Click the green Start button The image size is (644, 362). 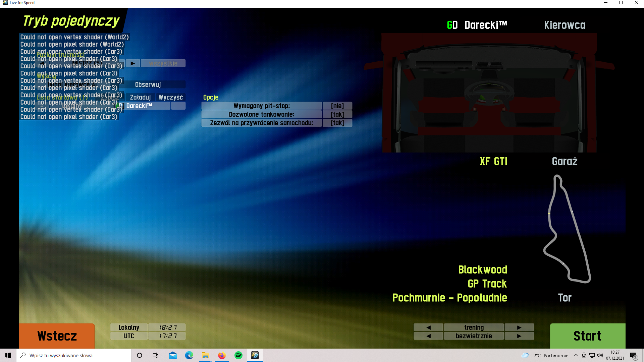point(587,336)
